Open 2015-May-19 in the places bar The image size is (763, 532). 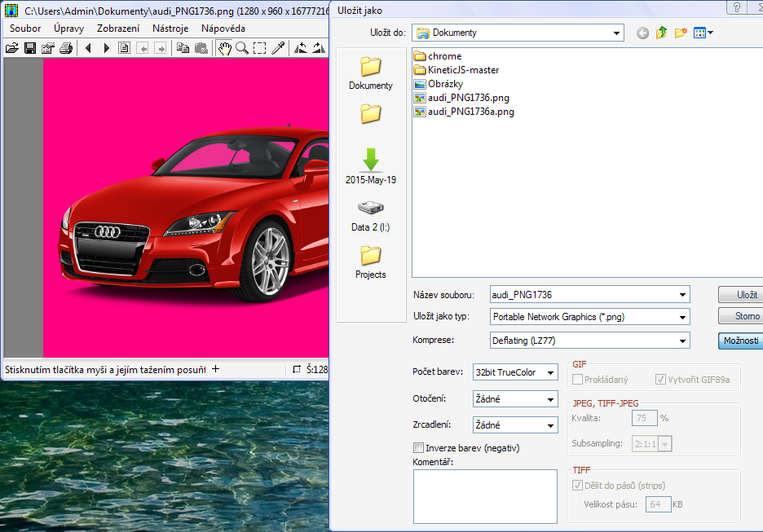[x=371, y=166]
